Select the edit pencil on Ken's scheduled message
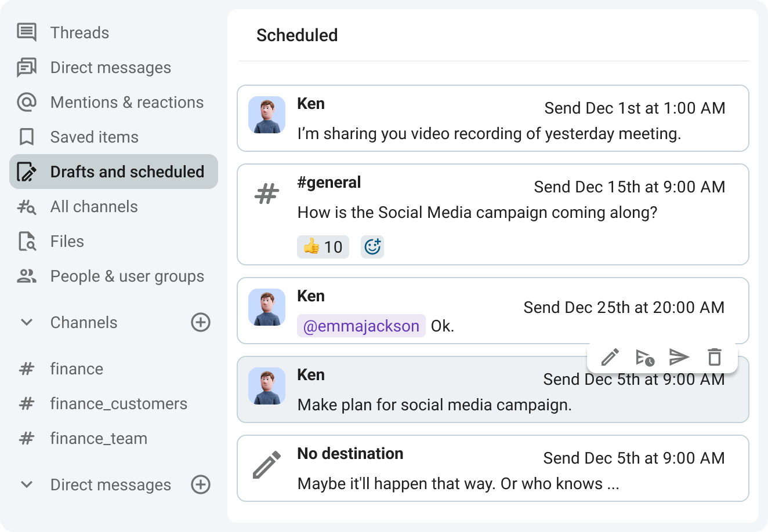The height and width of the screenshot is (532, 768). [610, 357]
